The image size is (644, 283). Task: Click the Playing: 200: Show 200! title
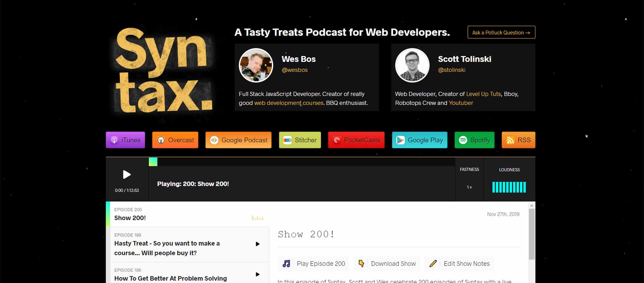coord(193,184)
